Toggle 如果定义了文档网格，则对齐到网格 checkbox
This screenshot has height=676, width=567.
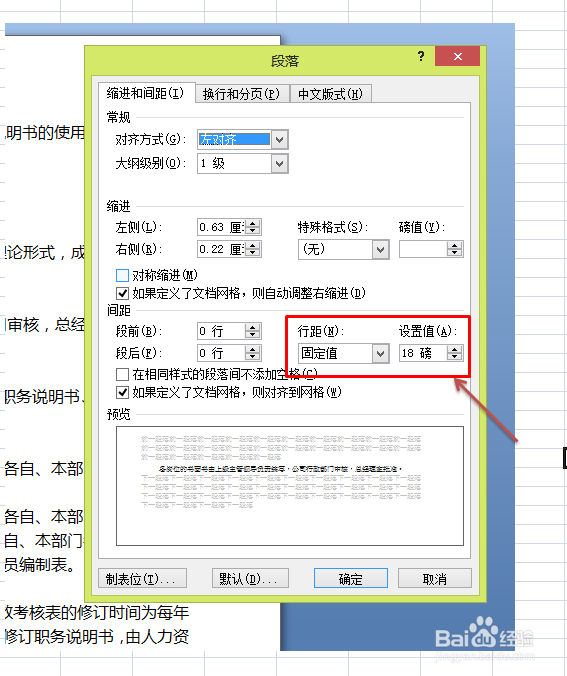click(122, 392)
